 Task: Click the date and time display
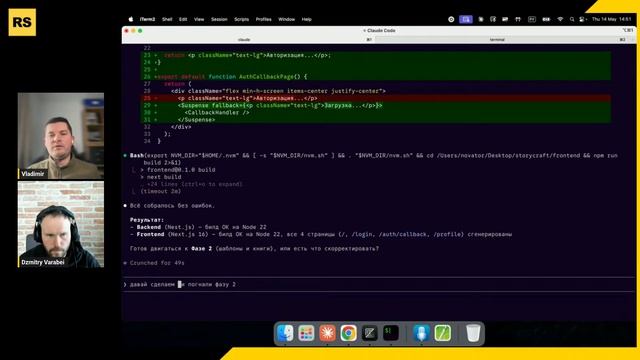[x=611, y=19]
